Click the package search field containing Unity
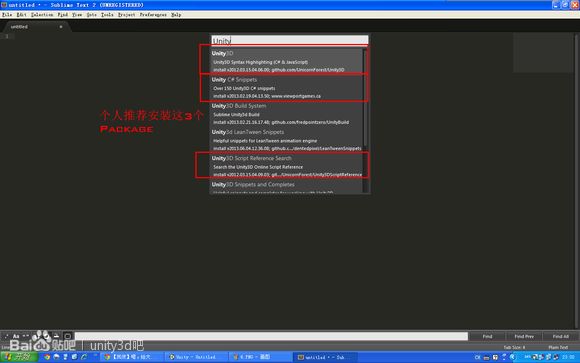This screenshot has width=580, height=363. pyautogui.click(x=290, y=40)
